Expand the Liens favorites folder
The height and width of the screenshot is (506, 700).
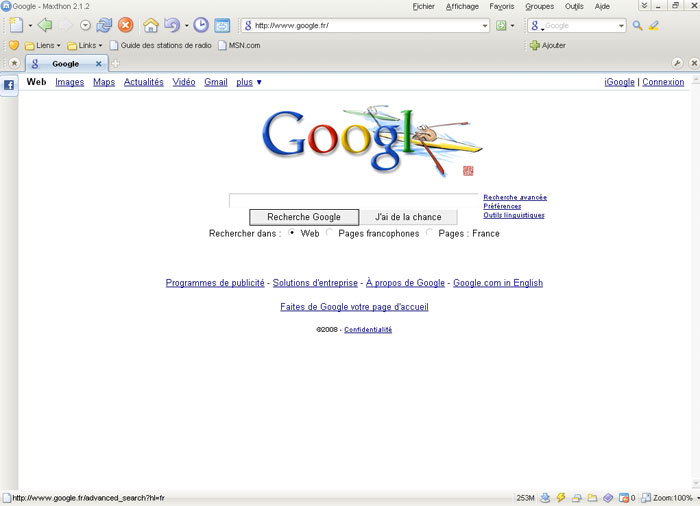click(43, 46)
